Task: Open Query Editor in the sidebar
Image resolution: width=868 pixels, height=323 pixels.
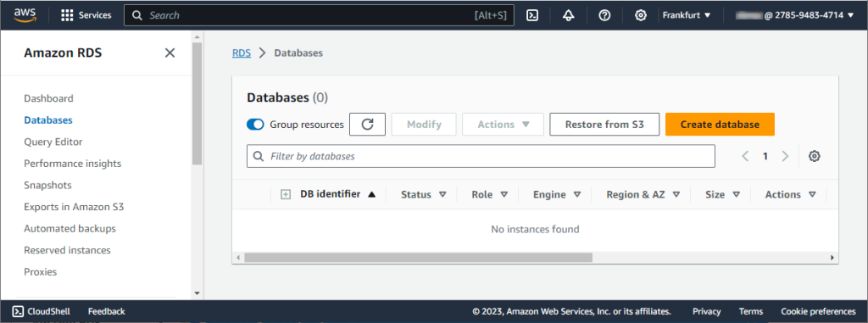Action: (x=53, y=142)
